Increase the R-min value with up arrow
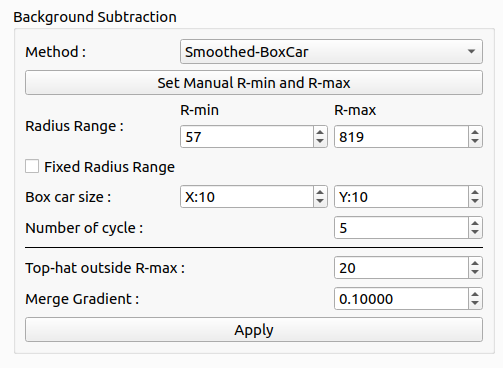 point(320,132)
